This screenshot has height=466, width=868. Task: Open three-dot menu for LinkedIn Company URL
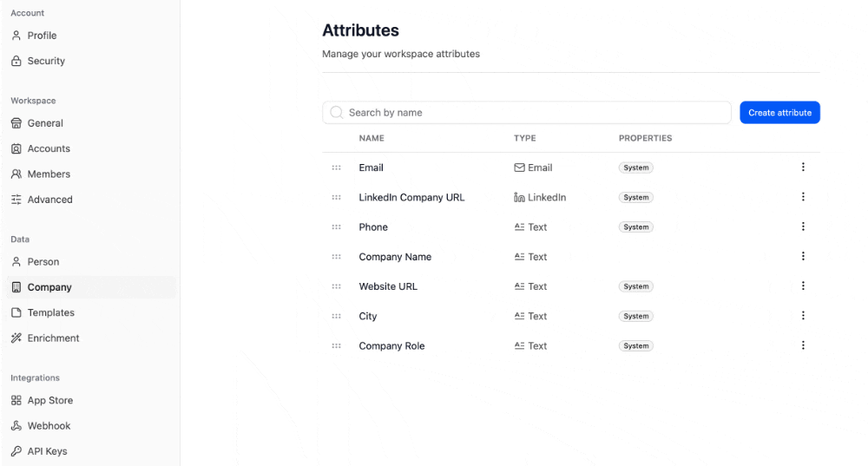coord(803,197)
